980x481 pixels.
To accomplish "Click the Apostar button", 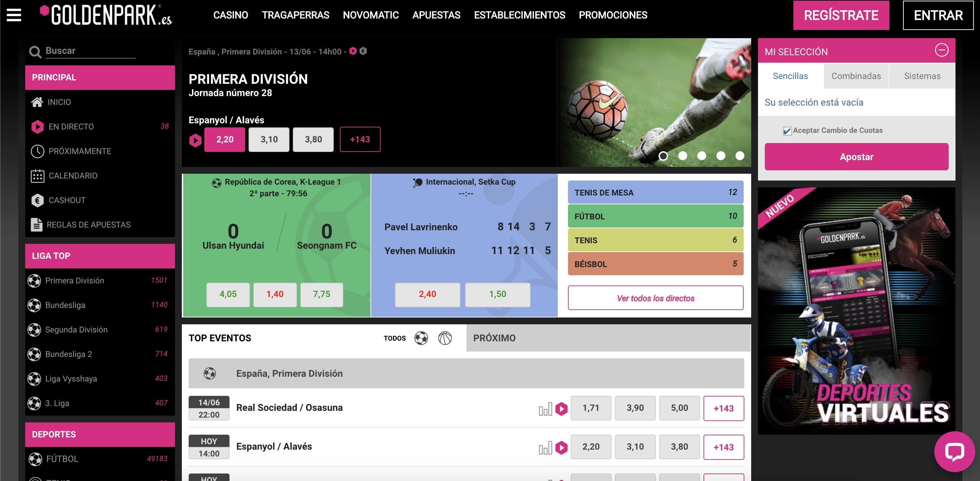I will click(x=856, y=157).
